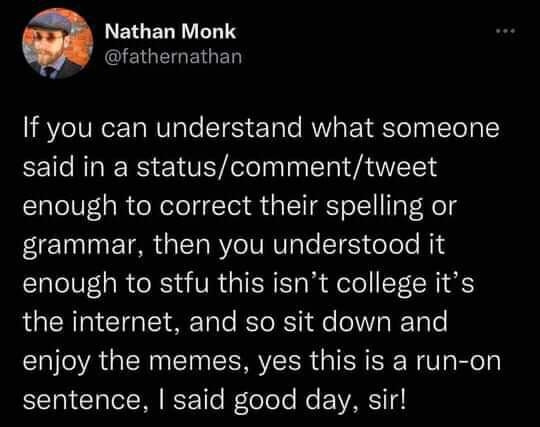Image resolution: width=540 pixels, height=427 pixels.
Task: Click the word "status/comment/tweet" in the tweet
Action: 287,167
